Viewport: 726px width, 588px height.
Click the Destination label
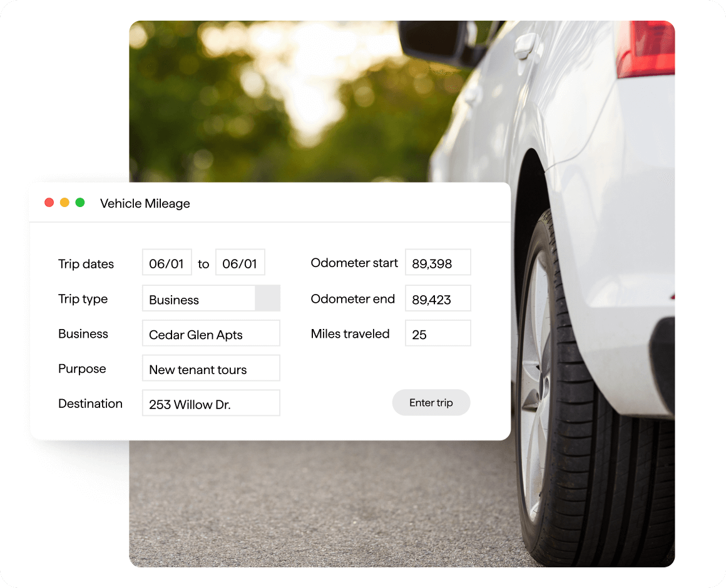(90, 403)
